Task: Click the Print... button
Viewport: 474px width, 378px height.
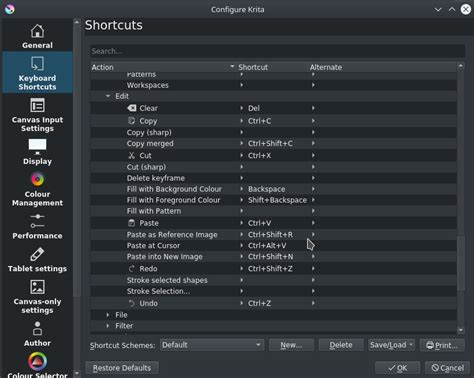Action: point(442,345)
